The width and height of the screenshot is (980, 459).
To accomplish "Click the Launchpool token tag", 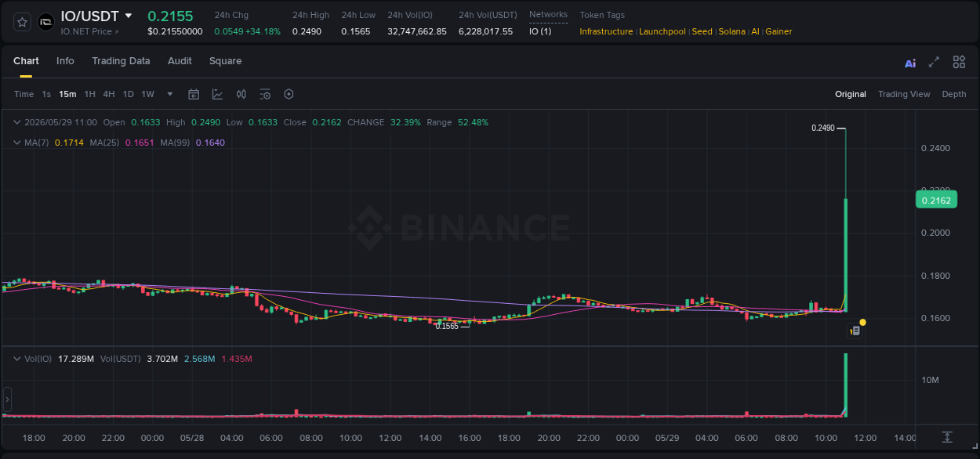I will click(x=662, y=31).
